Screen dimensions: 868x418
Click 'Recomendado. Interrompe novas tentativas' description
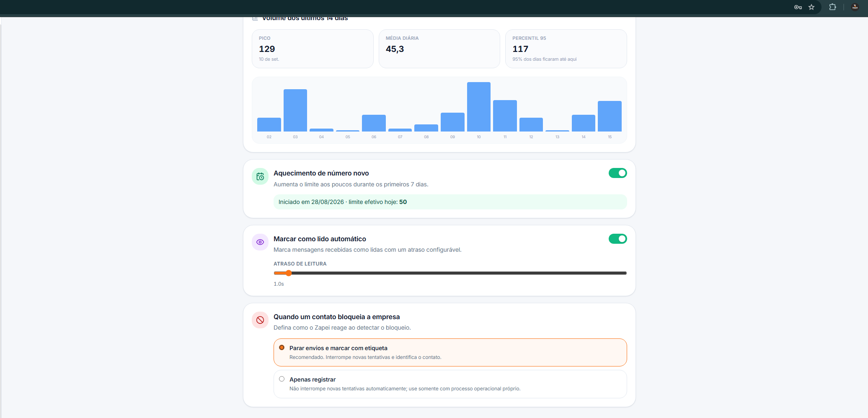point(365,357)
